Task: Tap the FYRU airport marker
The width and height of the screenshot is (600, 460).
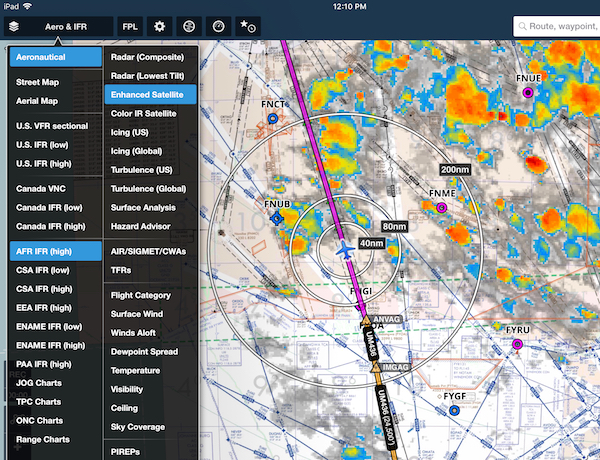Action: 518,344
